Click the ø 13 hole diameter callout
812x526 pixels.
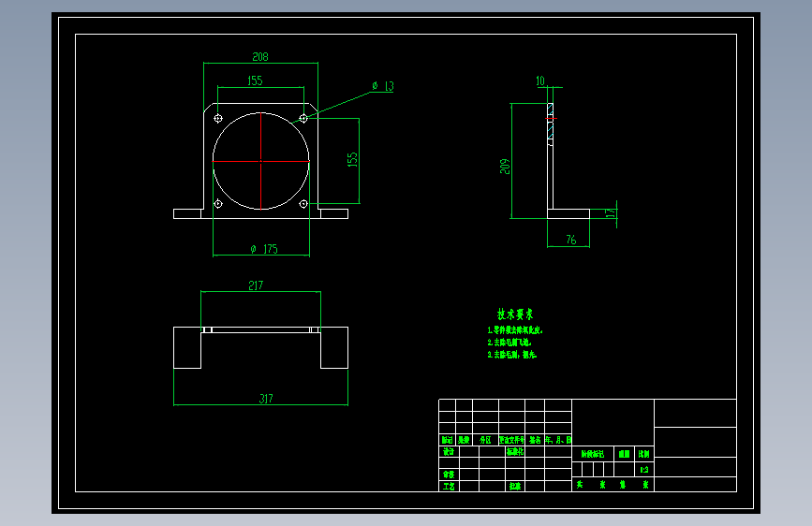pos(383,86)
